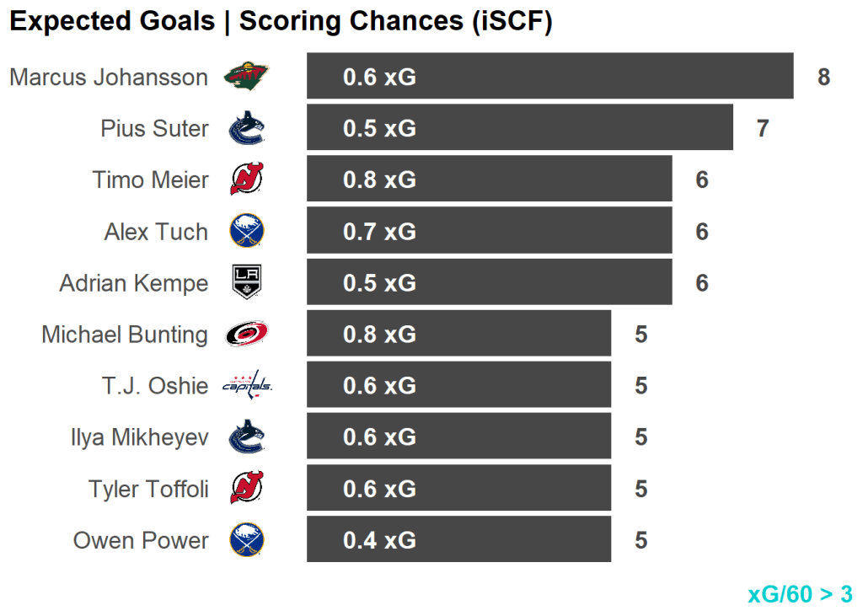Click the Sabres logo next to Owen Power
Viewport: 863px width, 616px height.
pyautogui.click(x=246, y=540)
